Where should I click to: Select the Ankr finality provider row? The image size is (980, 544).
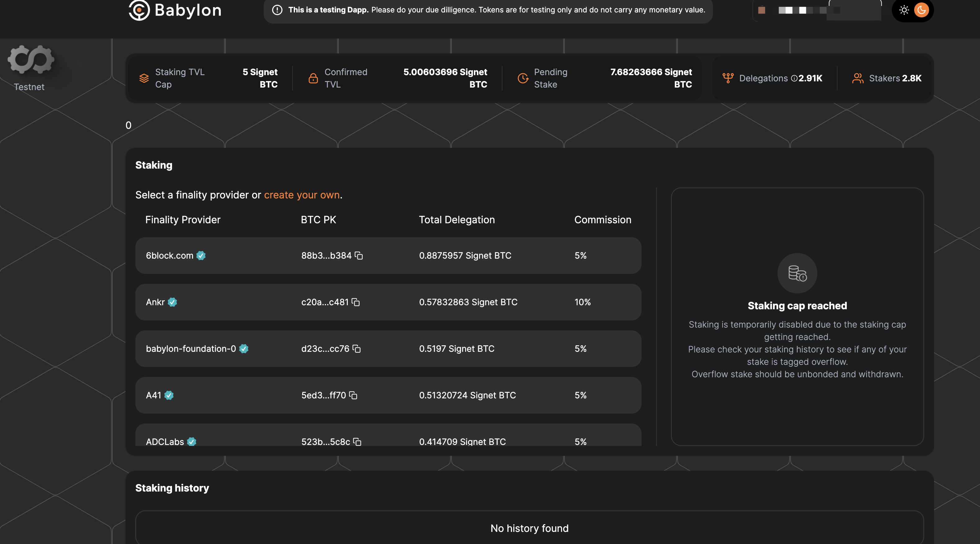tap(388, 302)
